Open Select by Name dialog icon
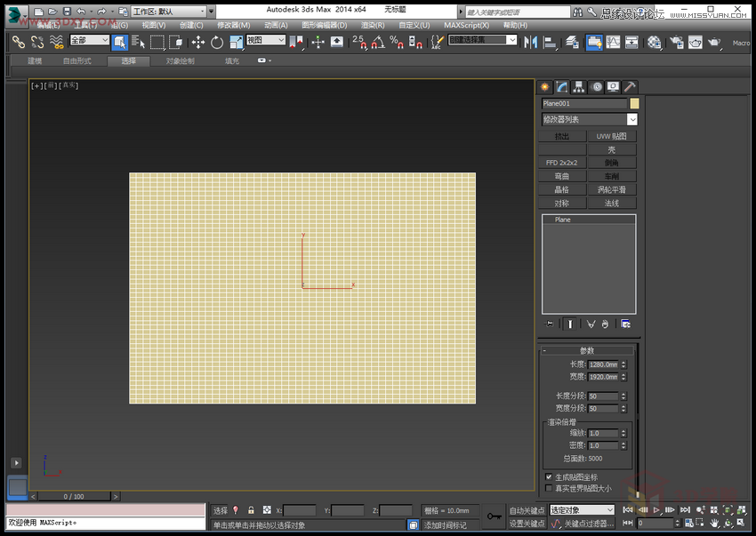The image size is (756, 536). point(136,43)
